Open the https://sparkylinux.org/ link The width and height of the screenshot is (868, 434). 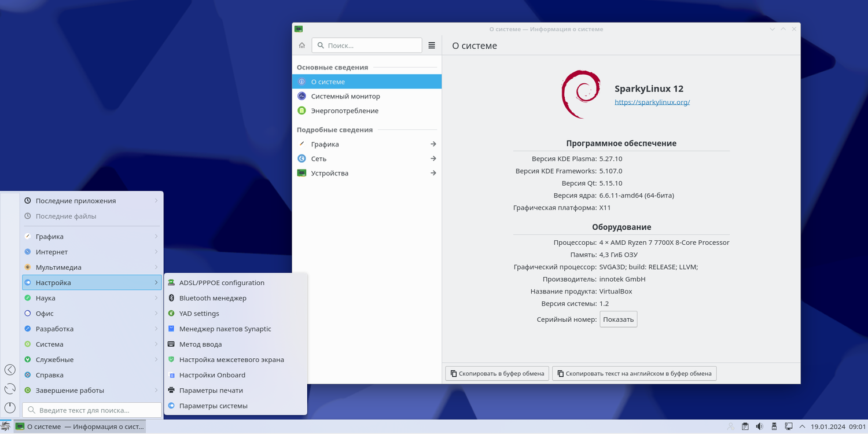pyautogui.click(x=652, y=102)
